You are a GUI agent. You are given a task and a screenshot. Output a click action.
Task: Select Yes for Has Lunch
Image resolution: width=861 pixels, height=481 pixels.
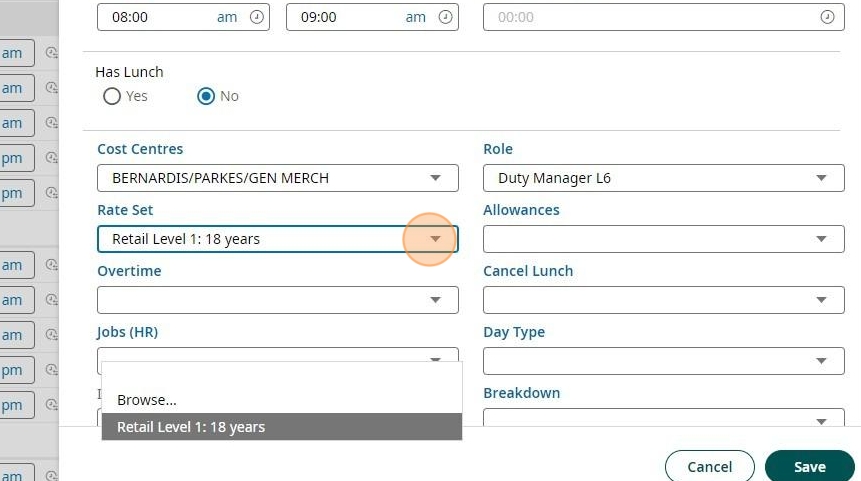tap(112, 96)
